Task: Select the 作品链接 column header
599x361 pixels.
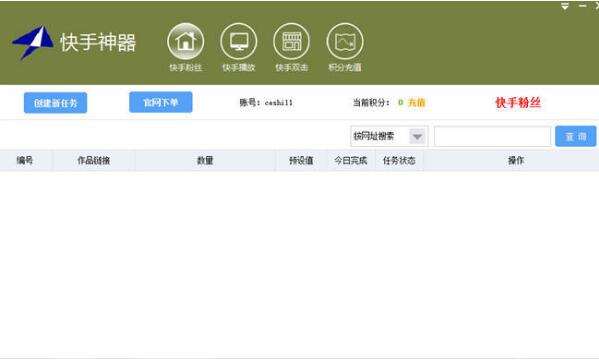Action: click(x=94, y=160)
